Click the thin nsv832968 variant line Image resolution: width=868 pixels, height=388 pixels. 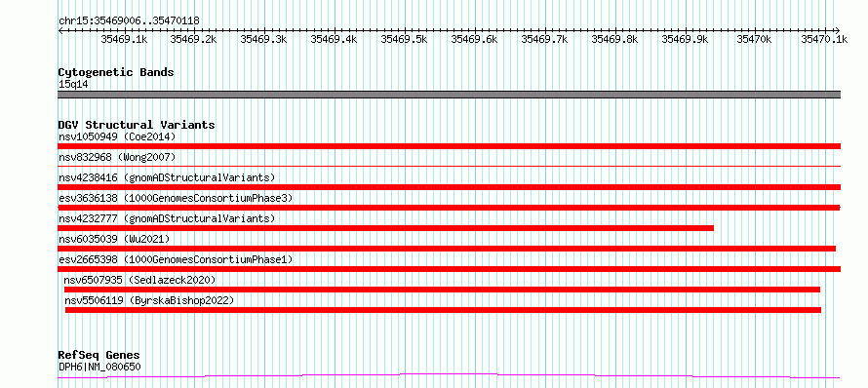pyautogui.click(x=449, y=166)
